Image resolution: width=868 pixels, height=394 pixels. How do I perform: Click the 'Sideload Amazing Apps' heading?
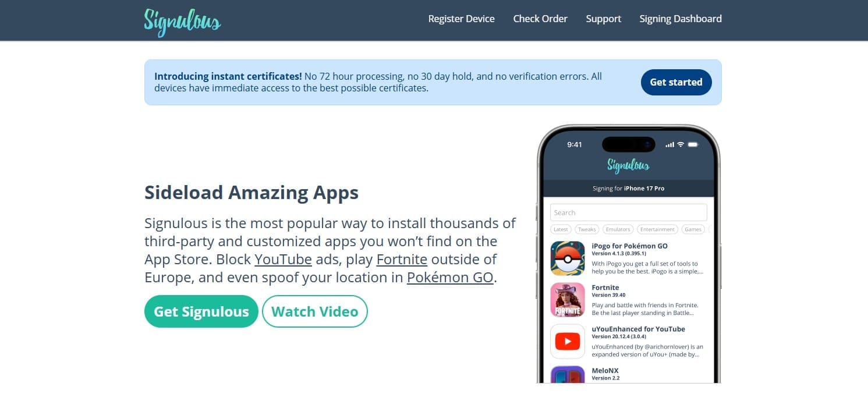[251, 193]
